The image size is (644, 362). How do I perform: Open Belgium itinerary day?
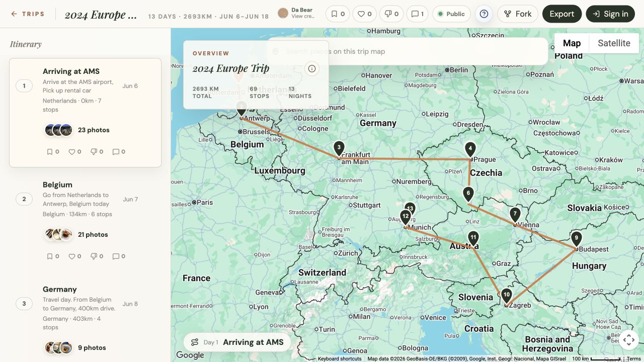click(85, 220)
